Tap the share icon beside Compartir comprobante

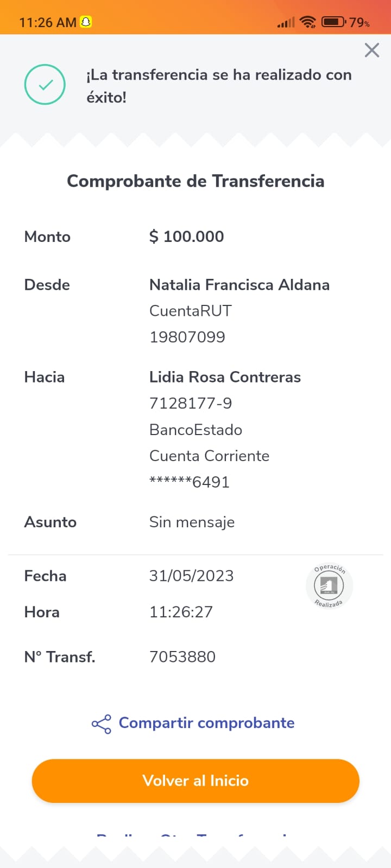pyautogui.click(x=101, y=724)
